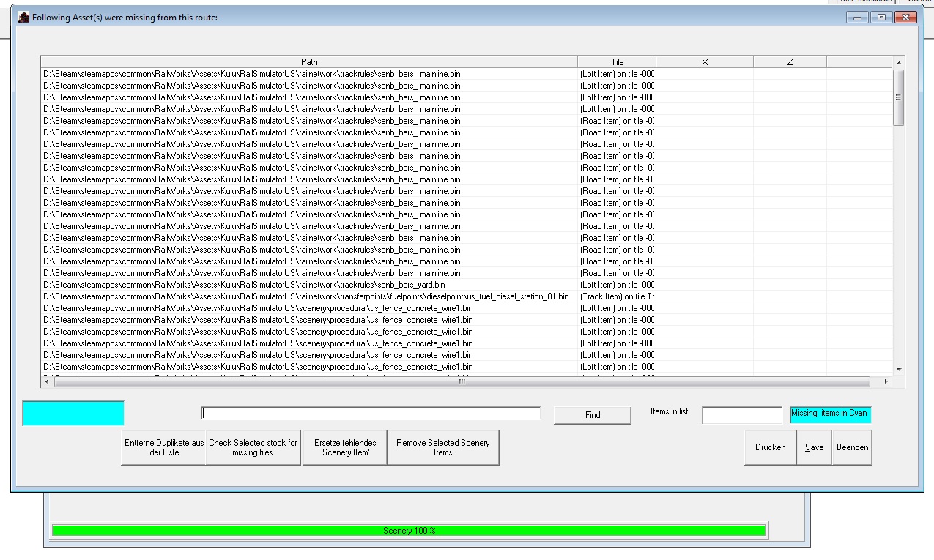Click the Beenden button
The height and width of the screenshot is (560, 934).
pyautogui.click(x=852, y=447)
